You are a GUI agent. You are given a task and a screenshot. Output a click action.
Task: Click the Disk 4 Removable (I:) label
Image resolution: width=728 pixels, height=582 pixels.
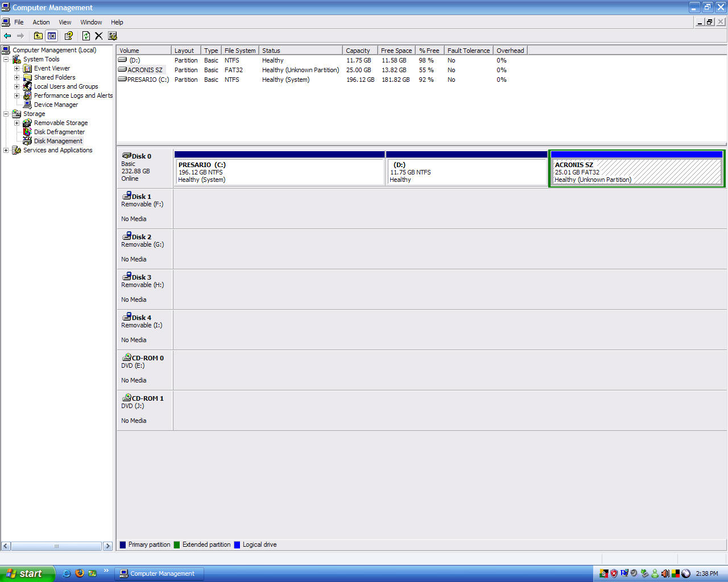point(145,330)
